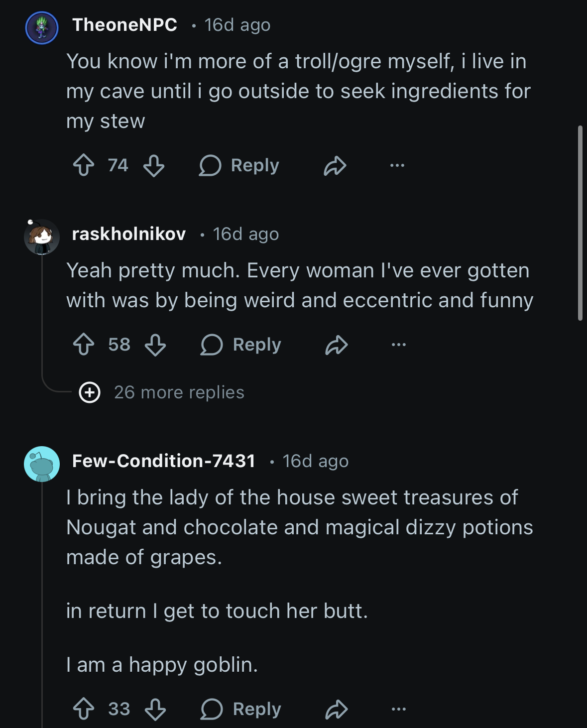This screenshot has width=587, height=728.
Task: Open more options on raskholnikov's comment
Action: (x=399, y=345)
